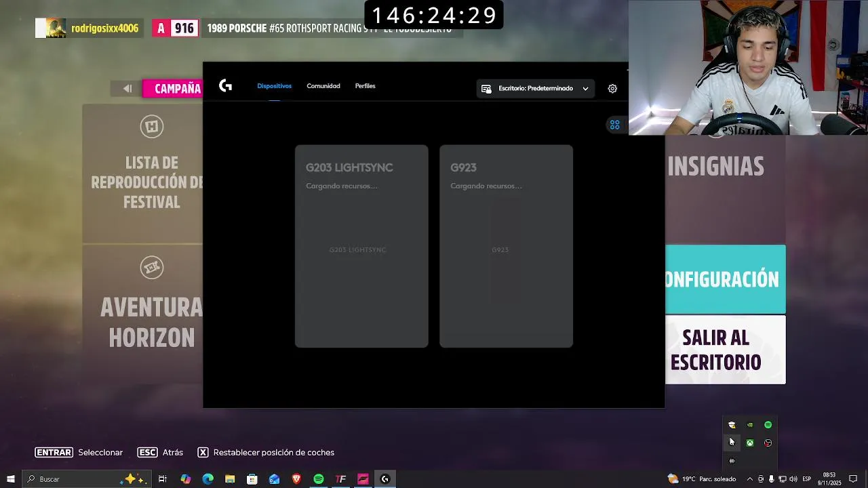
Task: Select the G203 LIGHTSYNC device card
Action: click(x=361, y=246)
